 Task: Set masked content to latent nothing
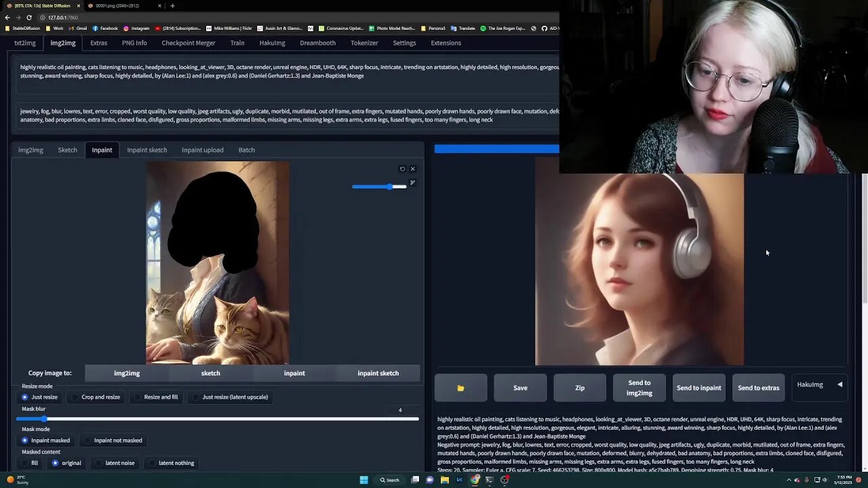(x=172, y=463)
